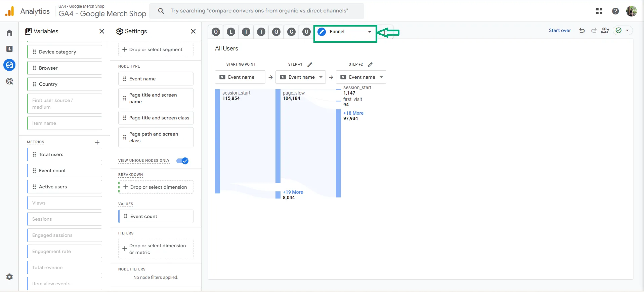Open the Help icon
644x292 pixels.
coord(615,11)
